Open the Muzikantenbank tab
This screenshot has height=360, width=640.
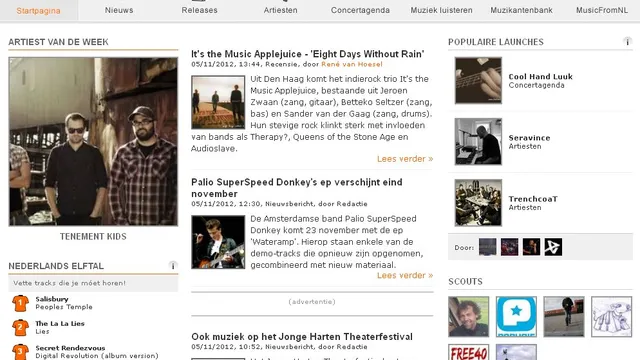click(521, 10)
